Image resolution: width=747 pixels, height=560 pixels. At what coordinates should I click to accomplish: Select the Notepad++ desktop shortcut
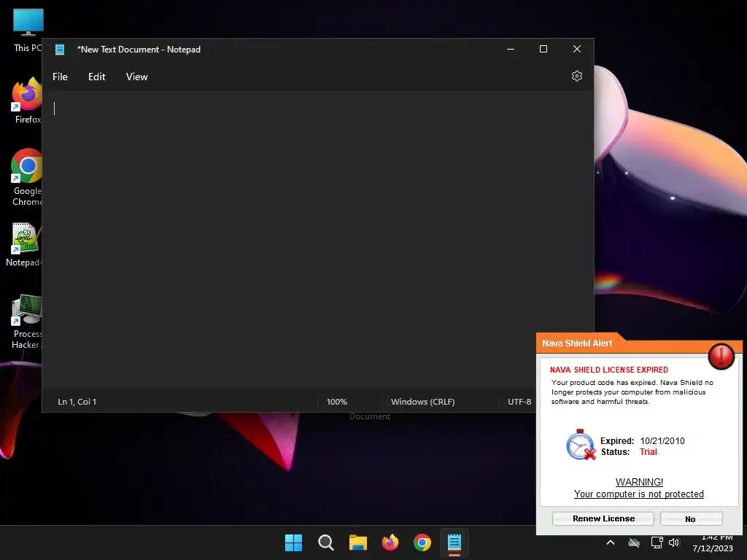pos(24,245)
